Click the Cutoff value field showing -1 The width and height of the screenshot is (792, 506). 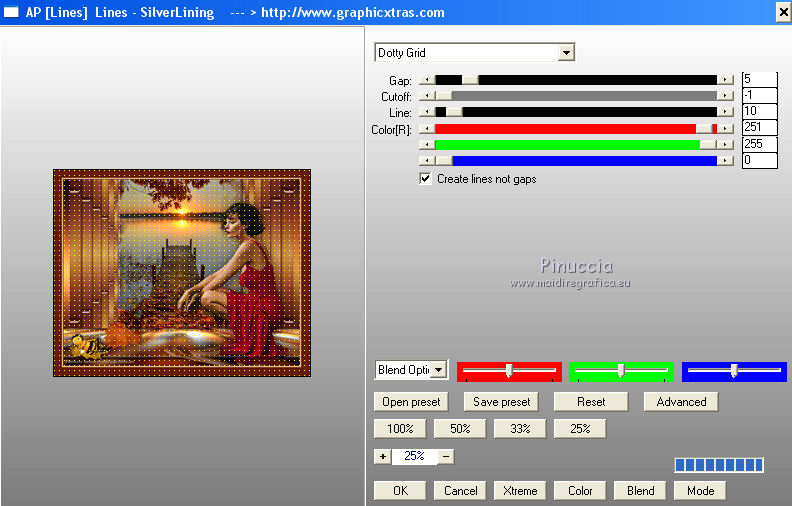pyautogui.click(x=759, y=95)
